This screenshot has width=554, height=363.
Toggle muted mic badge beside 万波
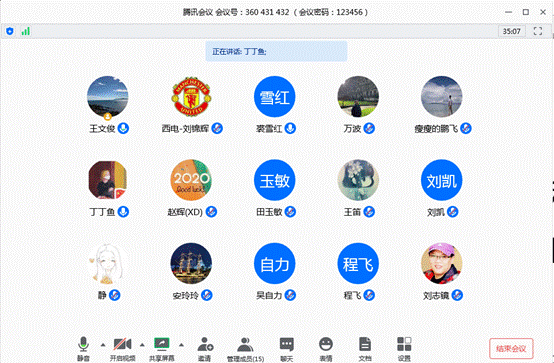point(369,128)
